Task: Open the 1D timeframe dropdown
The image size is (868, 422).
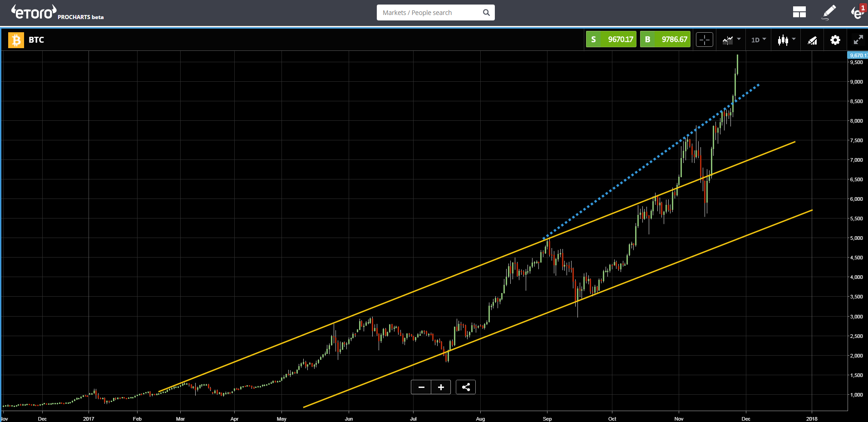Action: [x=758, y=40]
